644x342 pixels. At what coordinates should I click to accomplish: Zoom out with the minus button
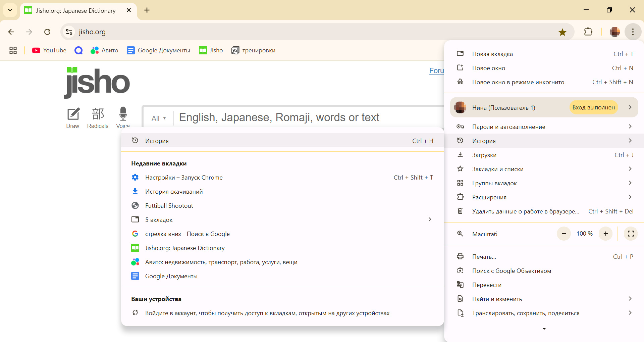click(564, 234)
